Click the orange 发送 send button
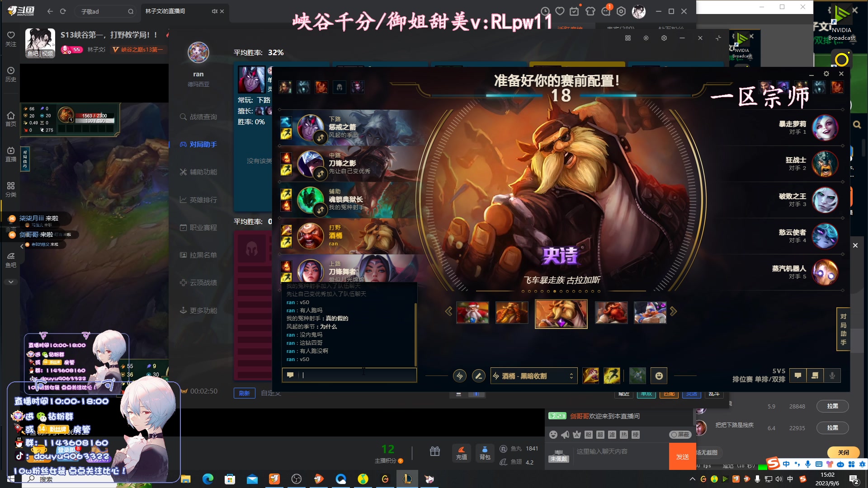The image size is (868, 488). [x=682, y=456]
